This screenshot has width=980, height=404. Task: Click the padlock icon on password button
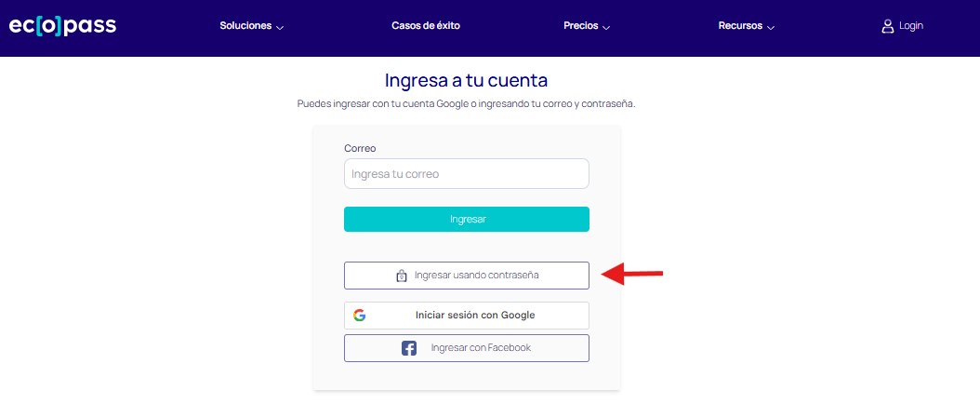pyautogui.click(x=402, y=276)
